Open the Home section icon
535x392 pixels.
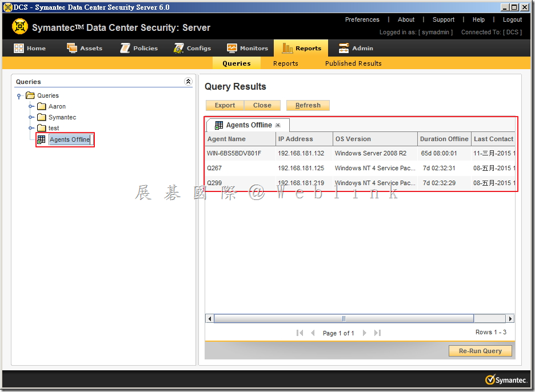point(18,48)
